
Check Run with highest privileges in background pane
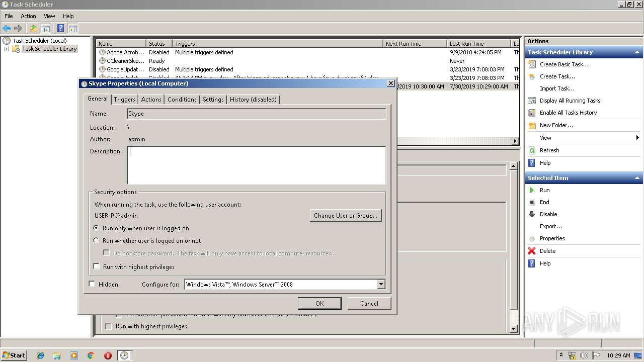[108, 326]
